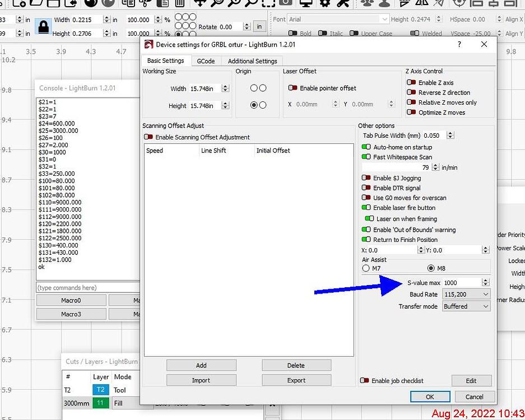Image resolution: width=525 pixels, height=420 pixels.
Task: Open the Additional Settings tab
Action: (252, 60)
